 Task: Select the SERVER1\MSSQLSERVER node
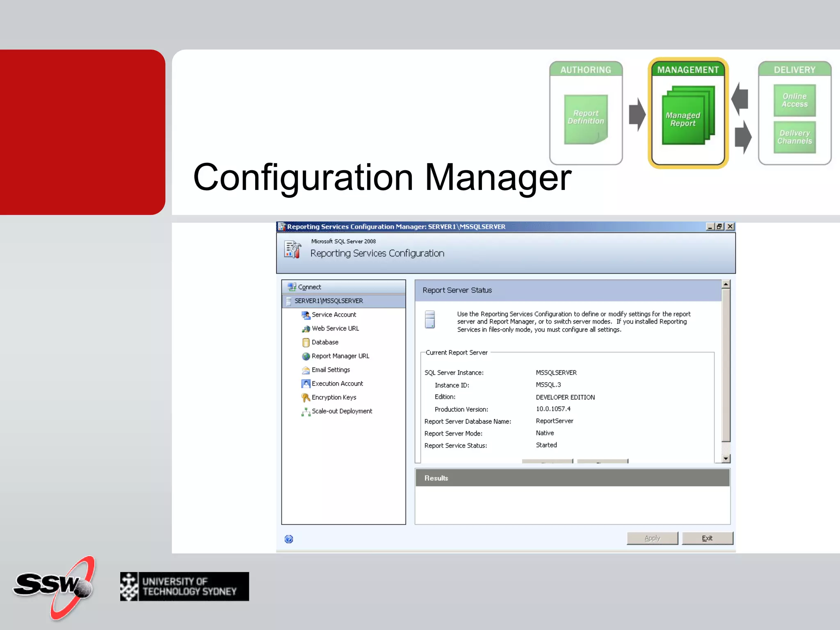pyautogui.click(x=344, y=301)
